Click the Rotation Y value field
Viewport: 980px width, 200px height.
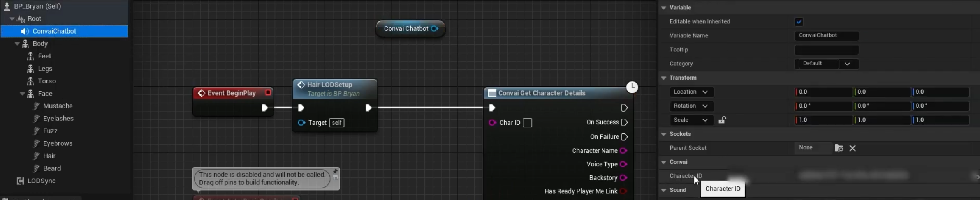882,106
